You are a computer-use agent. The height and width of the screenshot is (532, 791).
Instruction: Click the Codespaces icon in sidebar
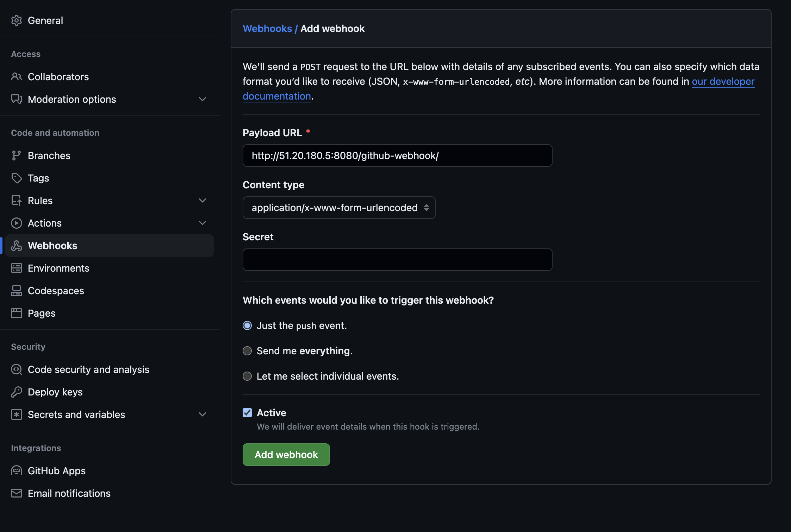(x=17, y=291)
